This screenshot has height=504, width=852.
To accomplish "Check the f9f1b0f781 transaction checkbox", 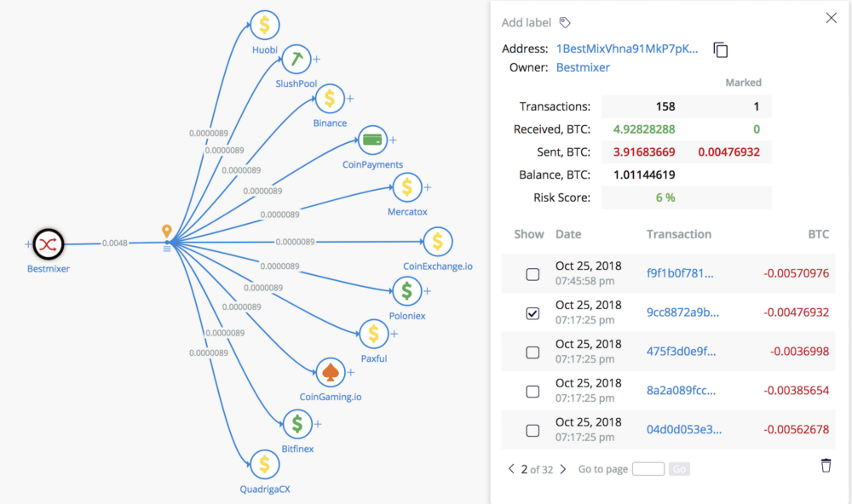I will point(532,274).
